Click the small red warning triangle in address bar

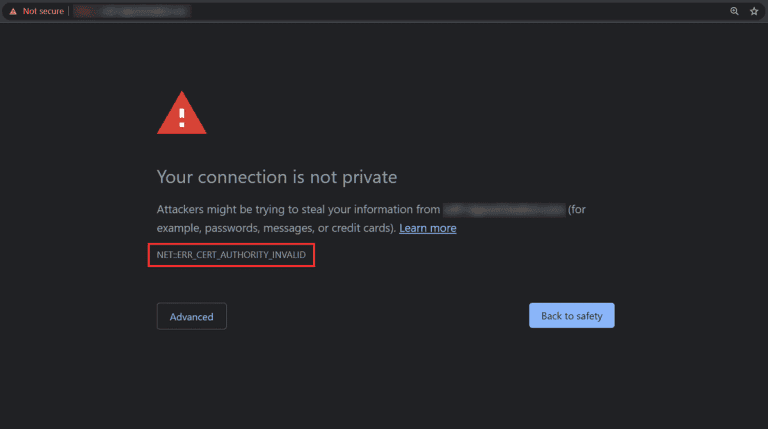coord(13,11)
